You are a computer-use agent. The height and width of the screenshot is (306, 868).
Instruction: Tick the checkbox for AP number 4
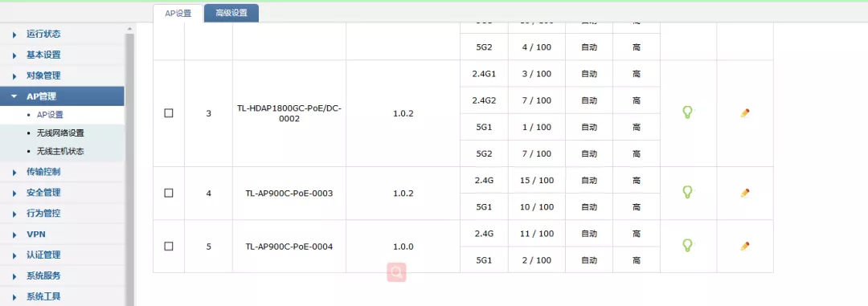tap(169, 193)
